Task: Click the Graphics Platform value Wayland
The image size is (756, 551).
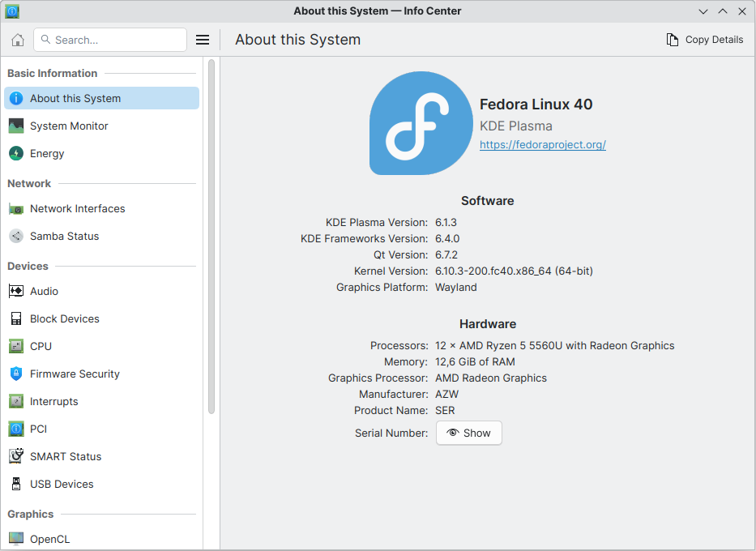Action: [x=456, y=288]
